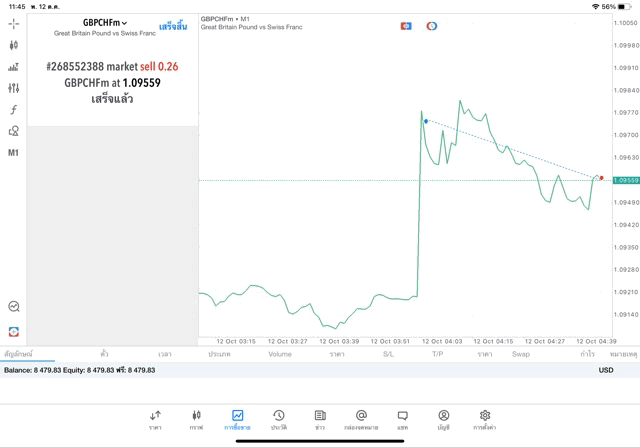
Task: Tap the blue เสร็จสิ้น done link
Action: [x=173, y=27]
